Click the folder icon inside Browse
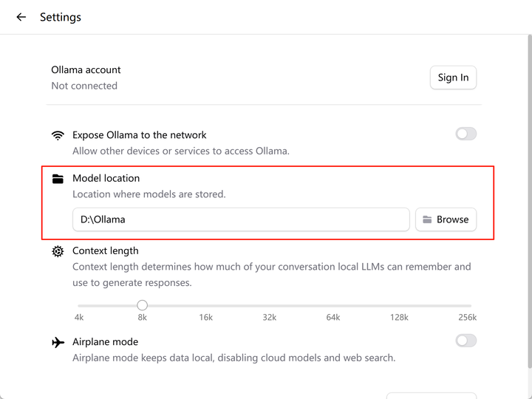The height and width of the screenshot is (399, 532). point(427,219)
